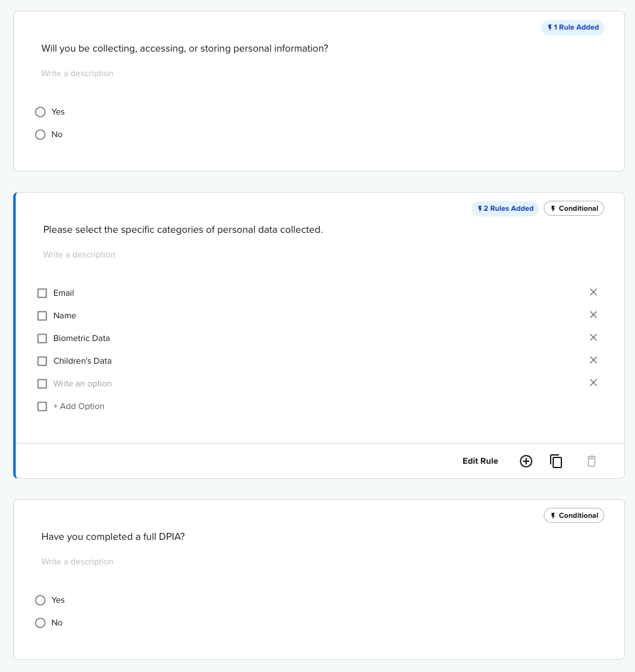Click description field under the categories question
Screen dimensions: 635x672
[79, 255]
